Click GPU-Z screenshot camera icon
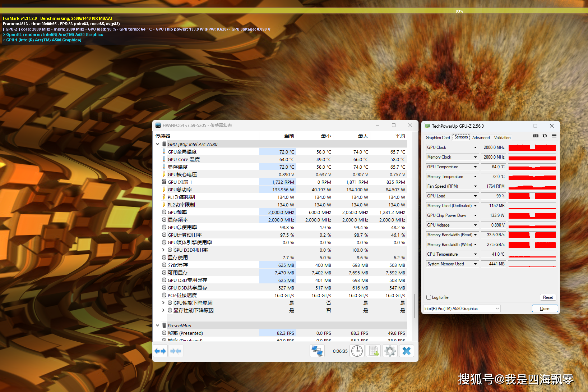 pyautogui.click(x=536, y=136)
